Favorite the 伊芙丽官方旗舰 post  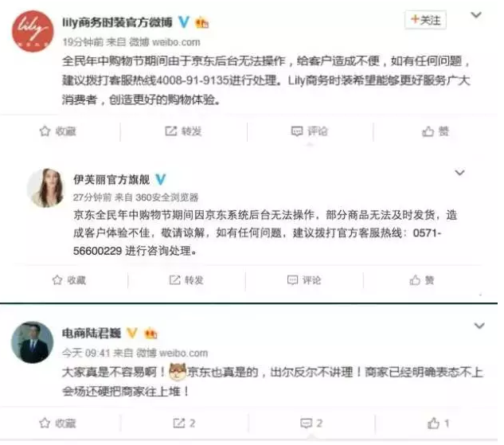point(69,280)
